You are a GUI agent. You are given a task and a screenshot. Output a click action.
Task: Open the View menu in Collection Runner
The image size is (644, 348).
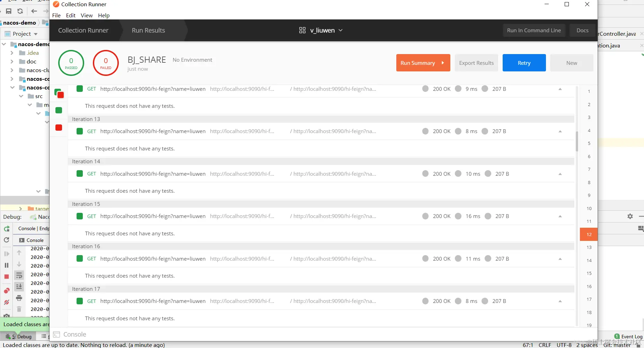pos(87,15)
